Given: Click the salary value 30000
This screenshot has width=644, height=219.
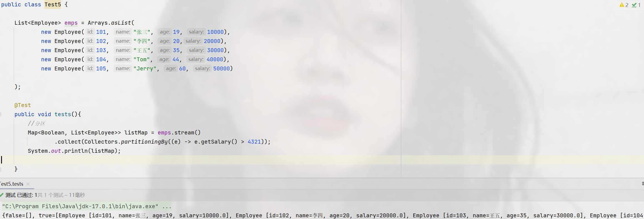Looking at the screenshot, I should pyautogui.click(x=215, y=50).
